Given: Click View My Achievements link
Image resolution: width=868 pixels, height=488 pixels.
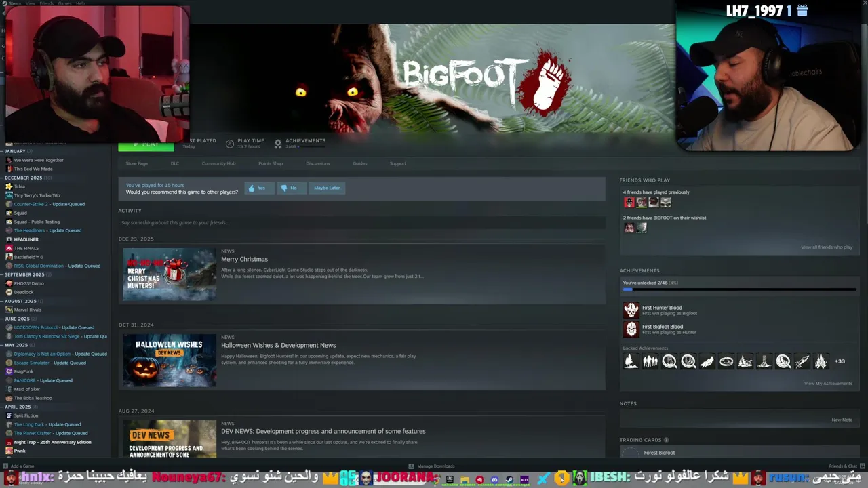Looking at the screenshot, I should (x=828, y=384).
